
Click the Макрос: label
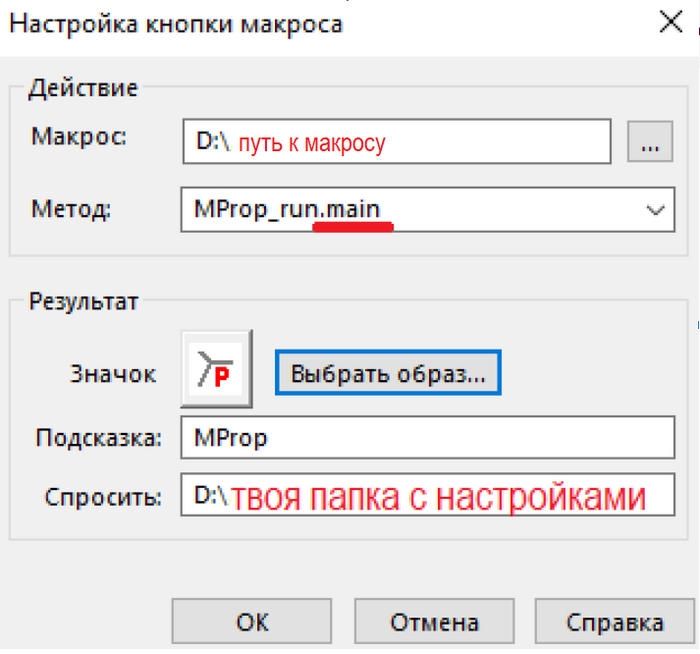click(80, 136)
